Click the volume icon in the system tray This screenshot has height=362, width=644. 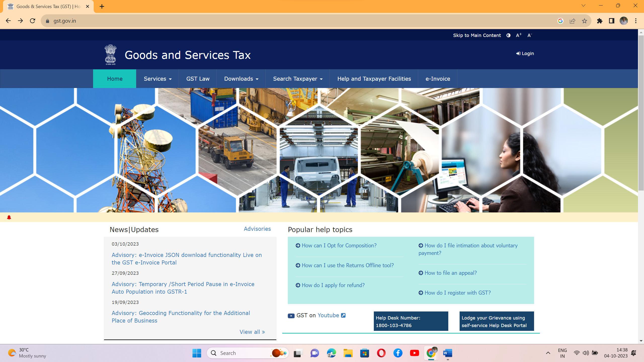click(x=585, y=353)
